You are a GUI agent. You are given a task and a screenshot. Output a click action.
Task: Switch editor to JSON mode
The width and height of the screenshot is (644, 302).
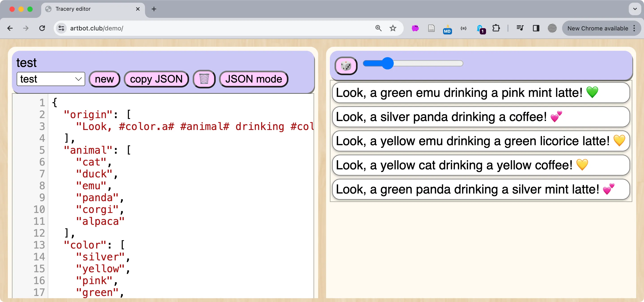(254, 79)
